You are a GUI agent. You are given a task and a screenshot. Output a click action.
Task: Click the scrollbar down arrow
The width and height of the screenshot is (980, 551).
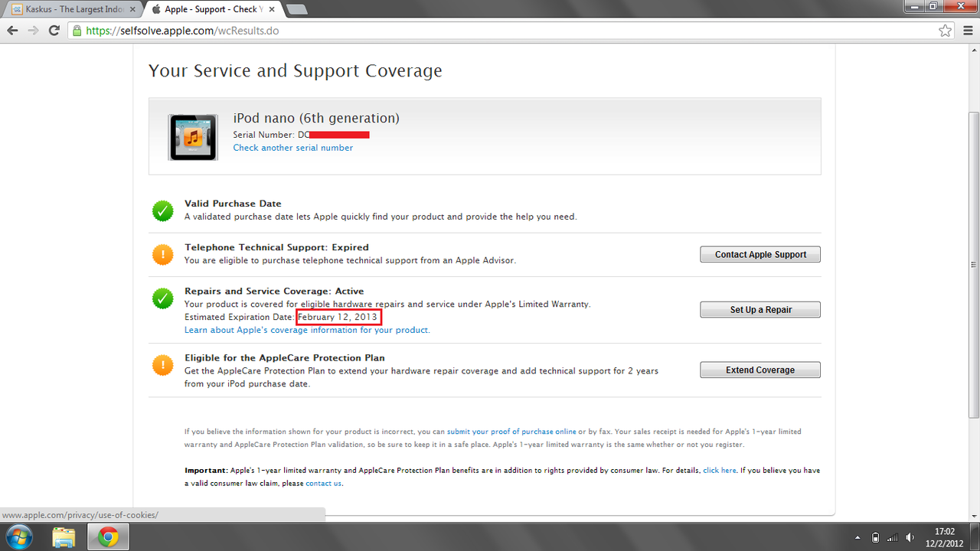(973, 517)
